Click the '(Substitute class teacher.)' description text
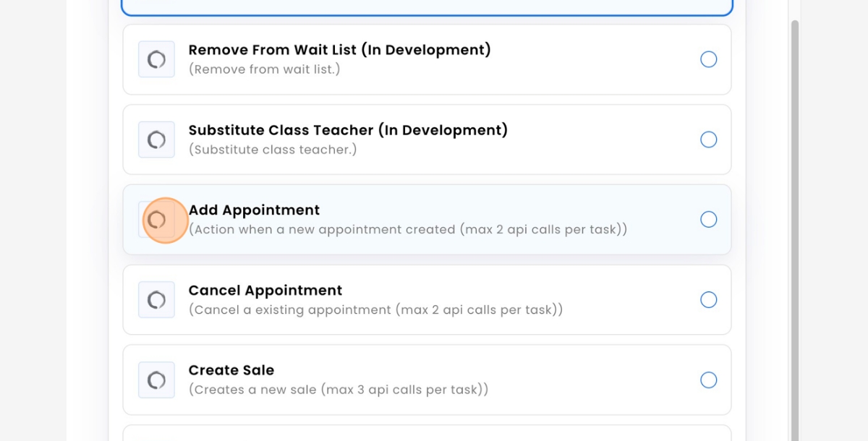 pos(273,150)
